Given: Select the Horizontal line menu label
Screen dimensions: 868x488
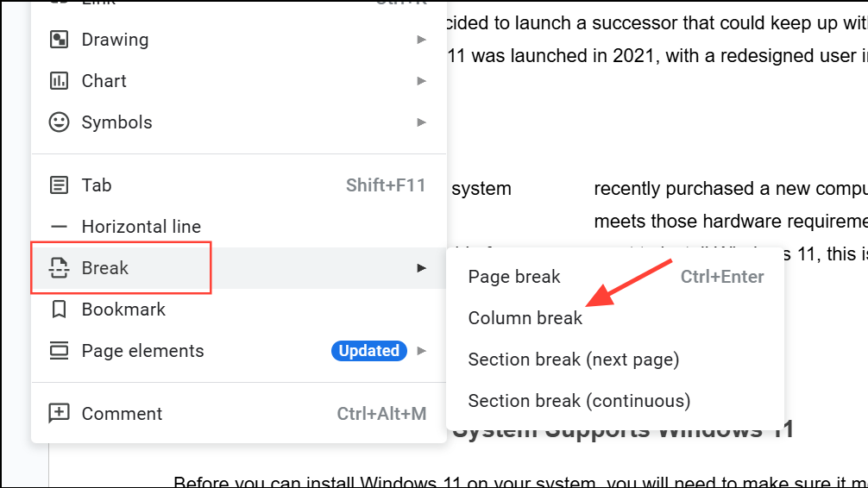Looking at the screenshot, I should click(142, 227).
